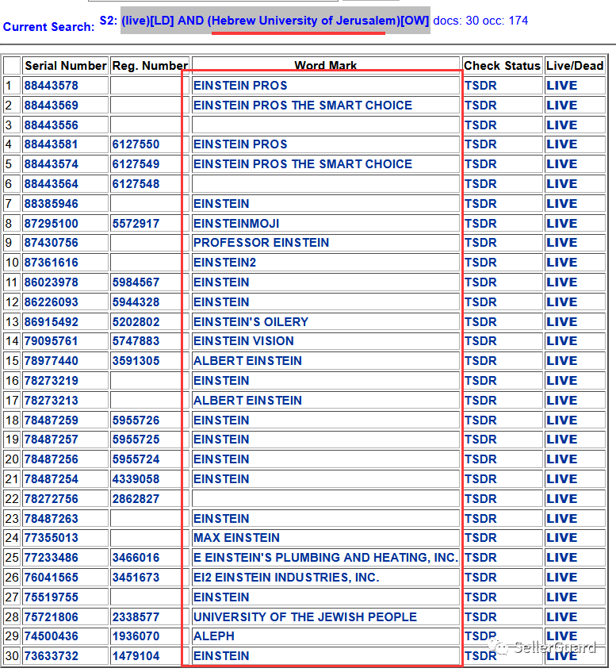Open serial number 75519755
Image resolution: width=616 pixels, height=672 pixels.
click(x=51, y=597)
